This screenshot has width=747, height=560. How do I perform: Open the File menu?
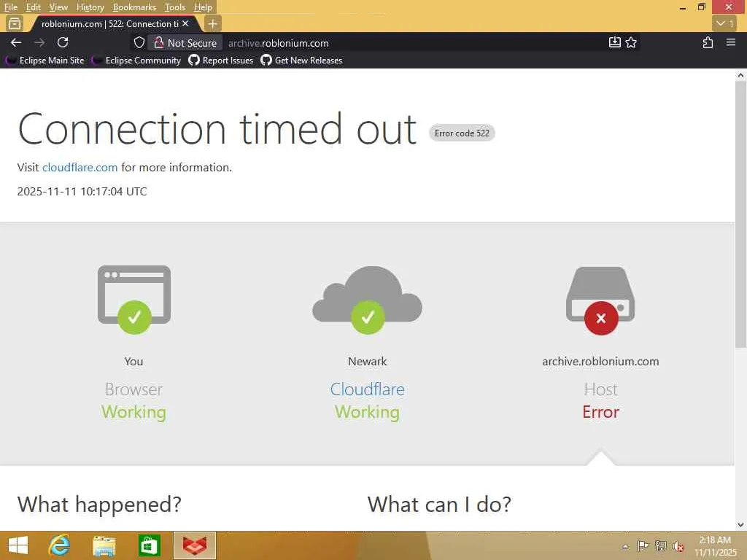tap(10, 7)
